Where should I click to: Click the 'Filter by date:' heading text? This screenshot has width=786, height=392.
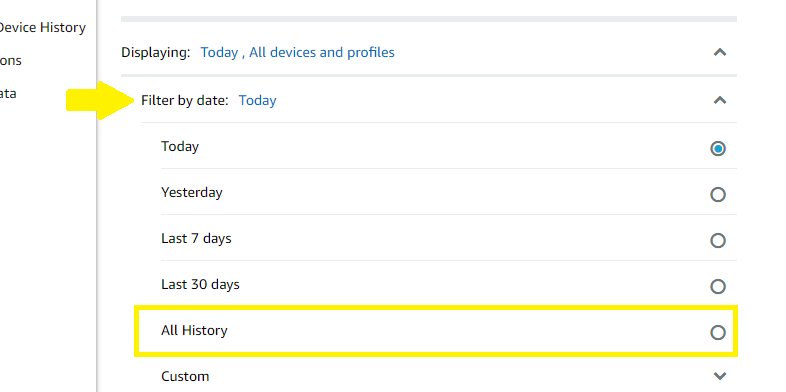pyautogui.click(x=184, y=100)
